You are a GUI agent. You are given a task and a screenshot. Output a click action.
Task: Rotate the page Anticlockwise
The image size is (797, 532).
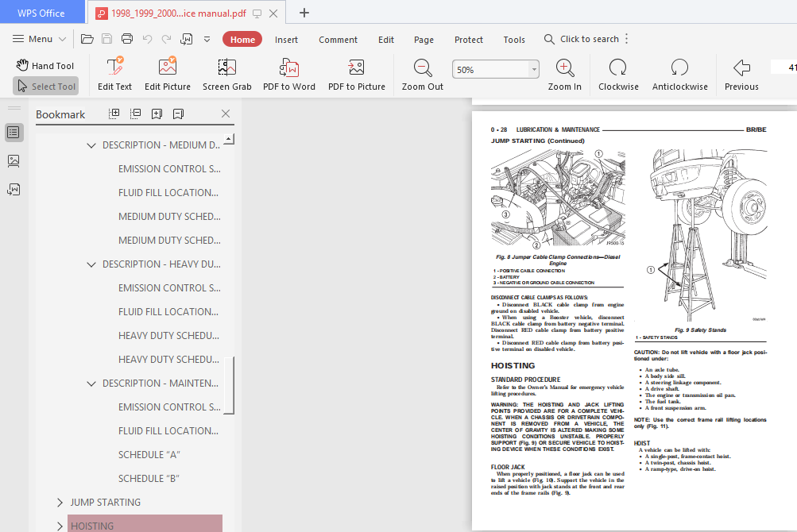(x=679, y=75)
